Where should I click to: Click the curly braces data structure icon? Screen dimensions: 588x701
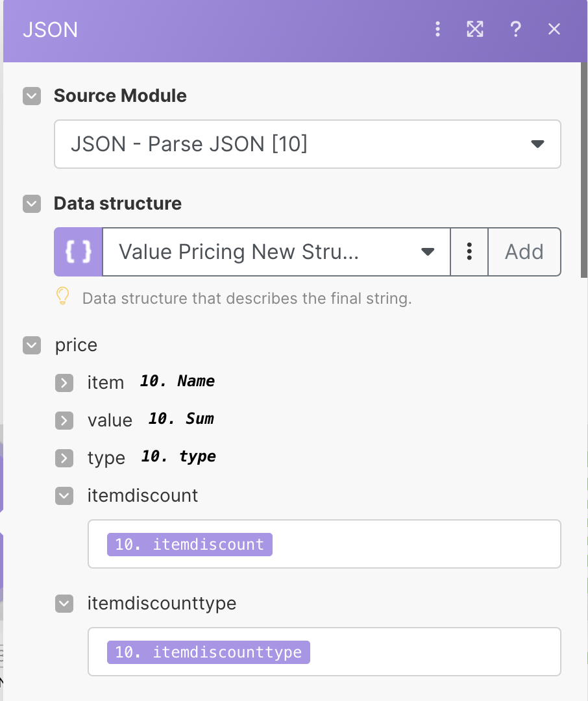tap(79, 252)
